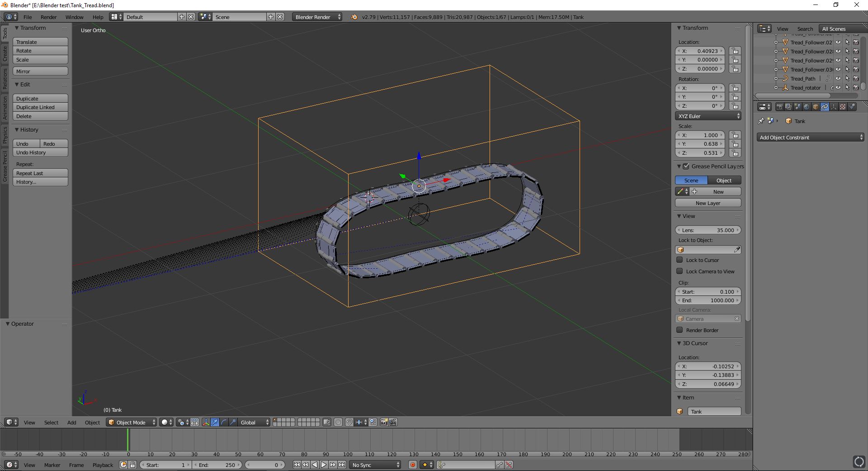Open the XYZ Euler rotation mode dropdown
The height and width of the screenshot is (471, 868).
pyautogui.click(x=708, y=116)
